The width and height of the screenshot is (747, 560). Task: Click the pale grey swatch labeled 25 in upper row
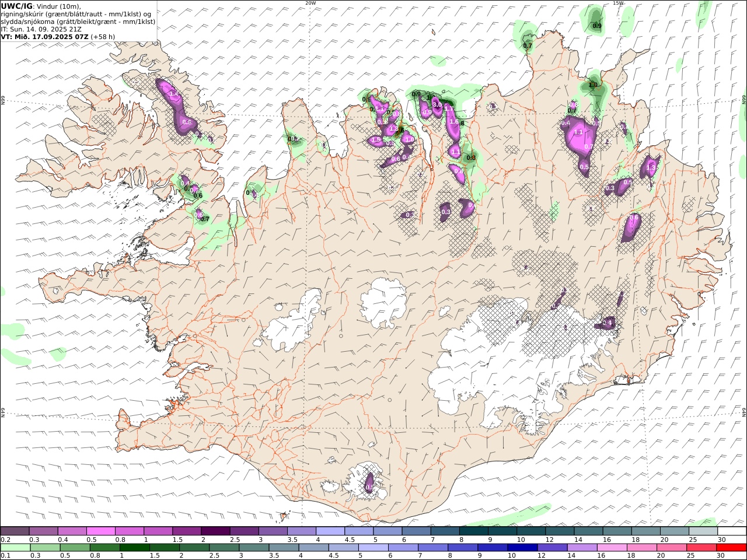(x=703, y=531)
